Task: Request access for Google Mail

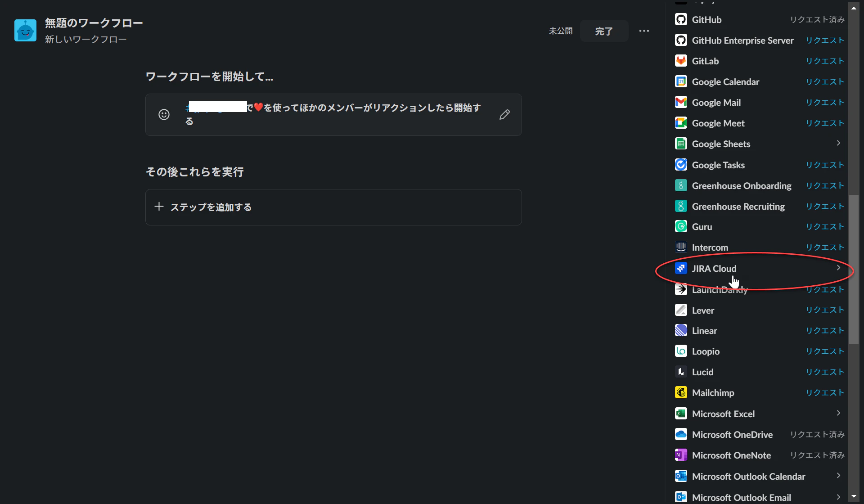Action: click(x=825, y=103)
